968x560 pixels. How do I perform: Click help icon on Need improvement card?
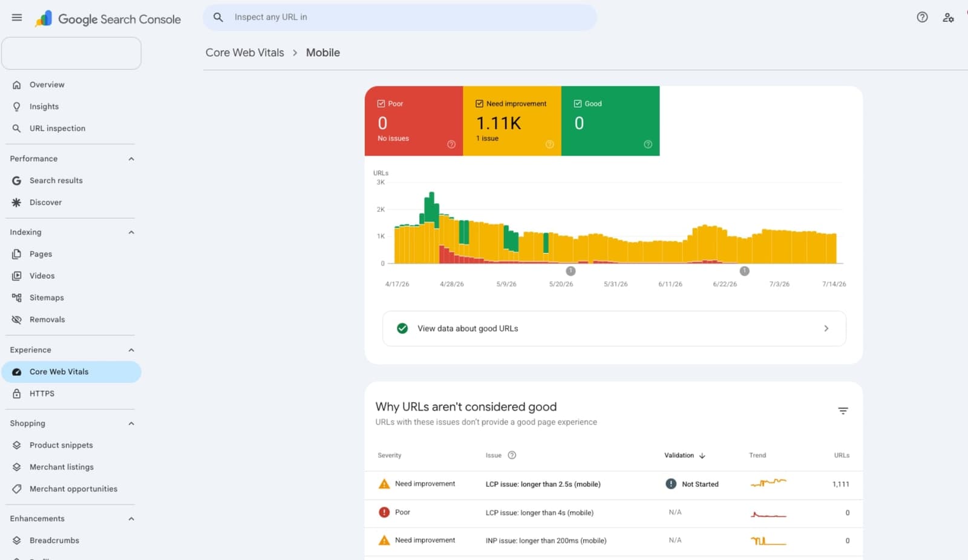point(549,145)
